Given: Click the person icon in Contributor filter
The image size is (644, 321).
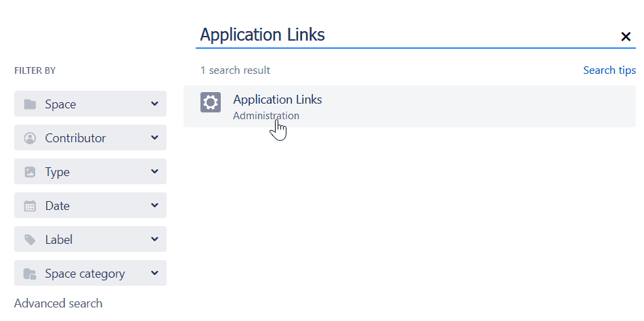Looking at the screenshot, I should coord(30,138).
